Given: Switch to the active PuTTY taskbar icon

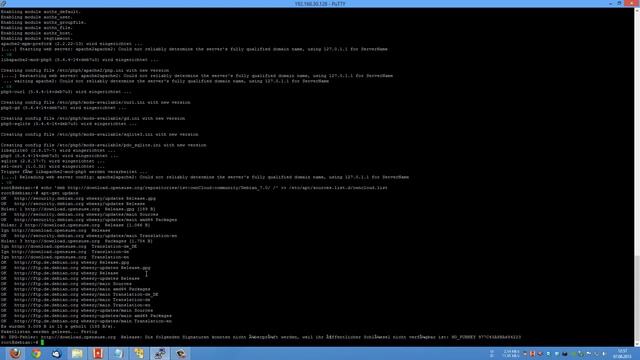Looking at the screenshot, I should 160,353.
